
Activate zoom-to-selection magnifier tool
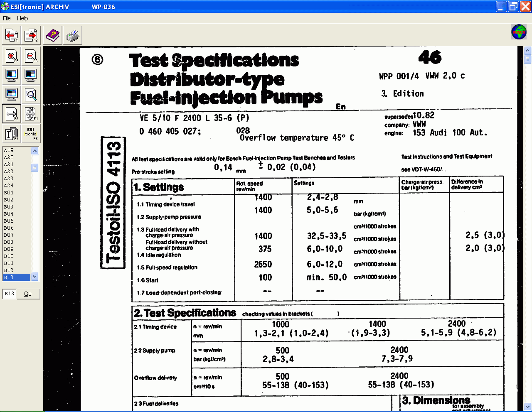click(31, 94)
